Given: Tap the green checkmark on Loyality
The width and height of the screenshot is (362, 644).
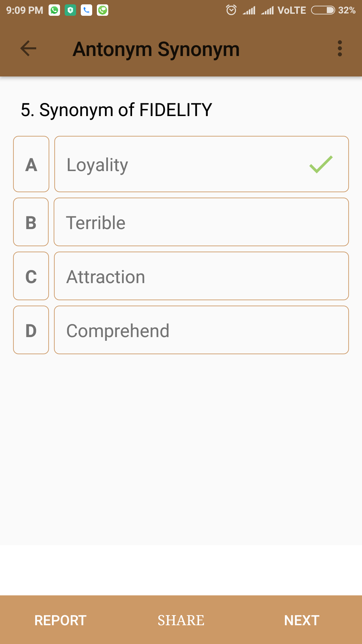Looking at the screenshot, I should (x=321, y=164).
